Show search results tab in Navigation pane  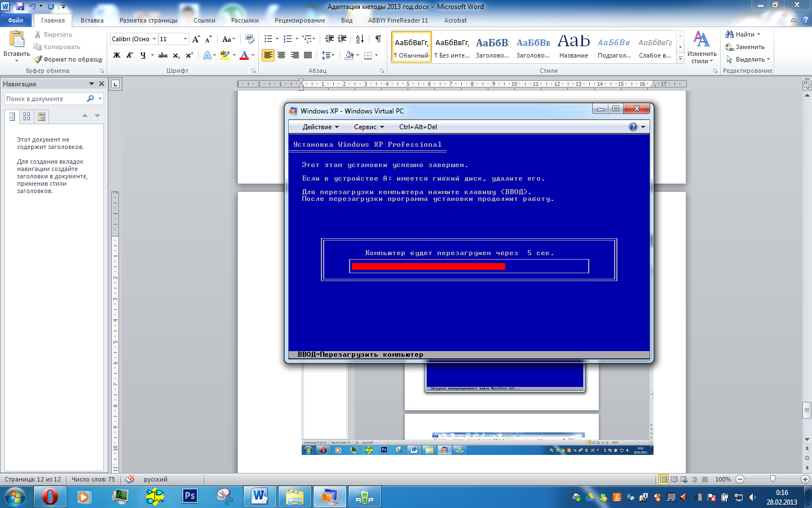pyautogui.click(x=41, y=116)
